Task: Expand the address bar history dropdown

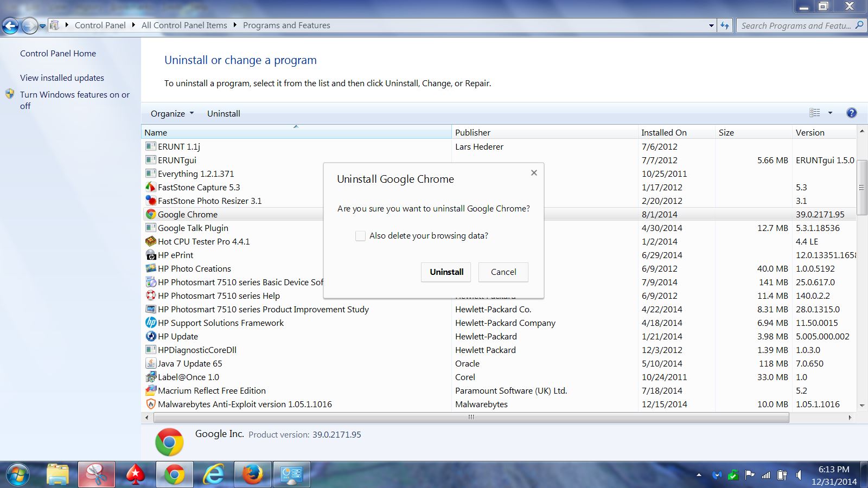Action: coord(711,25)
